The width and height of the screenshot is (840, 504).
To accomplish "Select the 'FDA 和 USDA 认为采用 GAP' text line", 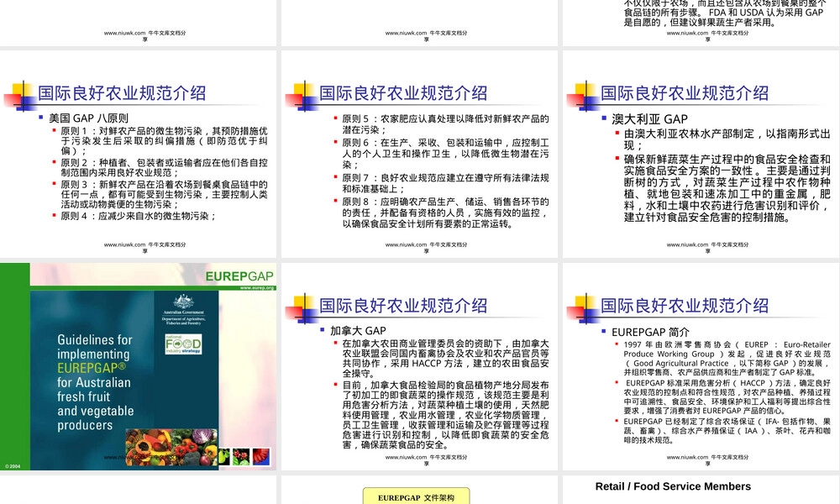I will coord(723,13).
